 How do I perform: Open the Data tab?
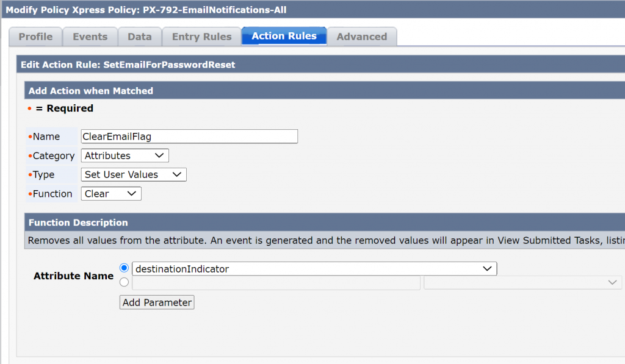point(140,37)
